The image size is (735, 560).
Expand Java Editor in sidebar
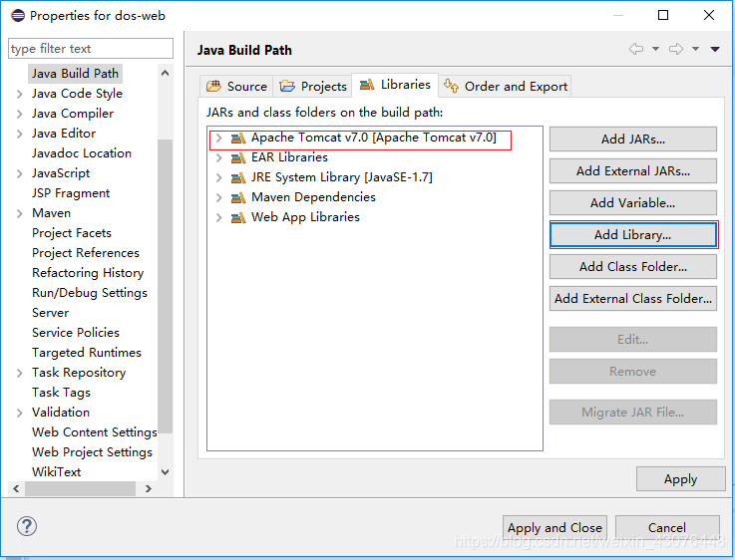19,134
